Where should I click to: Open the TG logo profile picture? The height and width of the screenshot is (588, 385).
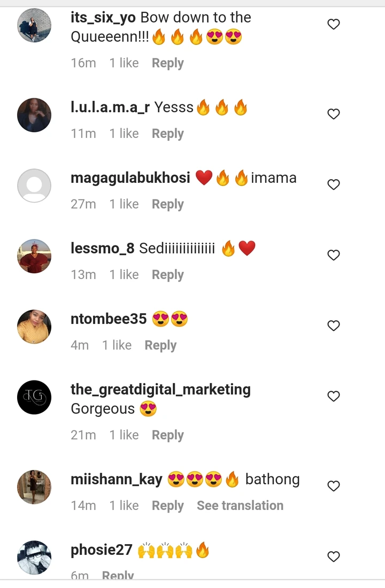(x=34, y=397)
